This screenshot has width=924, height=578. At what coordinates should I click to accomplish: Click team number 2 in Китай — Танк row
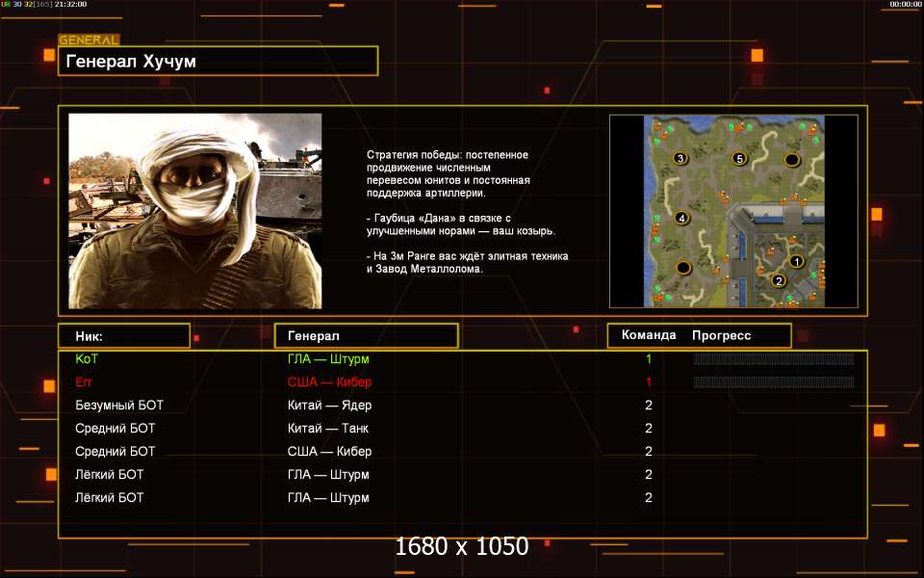click(649, 428)
